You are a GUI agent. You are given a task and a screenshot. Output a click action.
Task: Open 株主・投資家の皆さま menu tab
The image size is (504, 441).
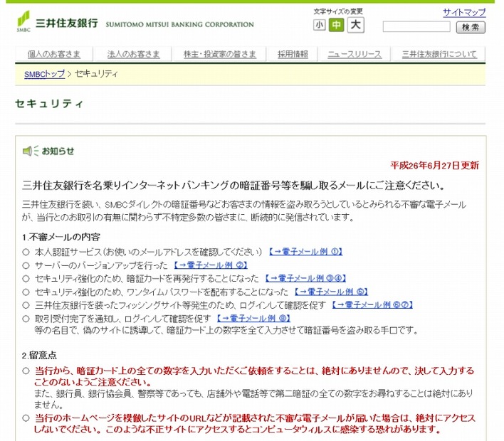[220, 54]
